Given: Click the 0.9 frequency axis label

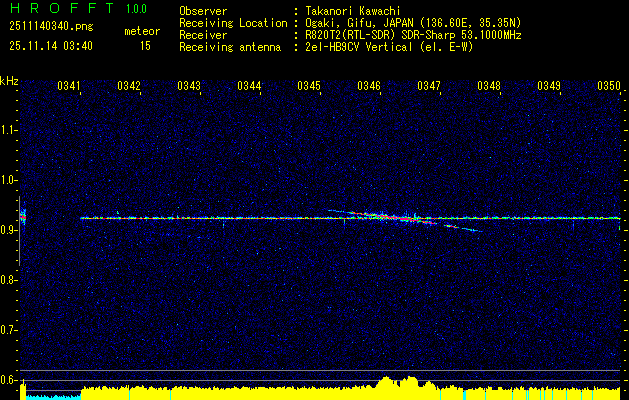Looking at the screenshot, I should click(8, 230).
